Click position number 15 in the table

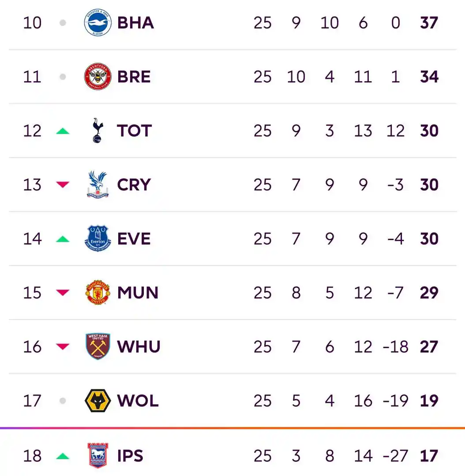coord(32,293)
